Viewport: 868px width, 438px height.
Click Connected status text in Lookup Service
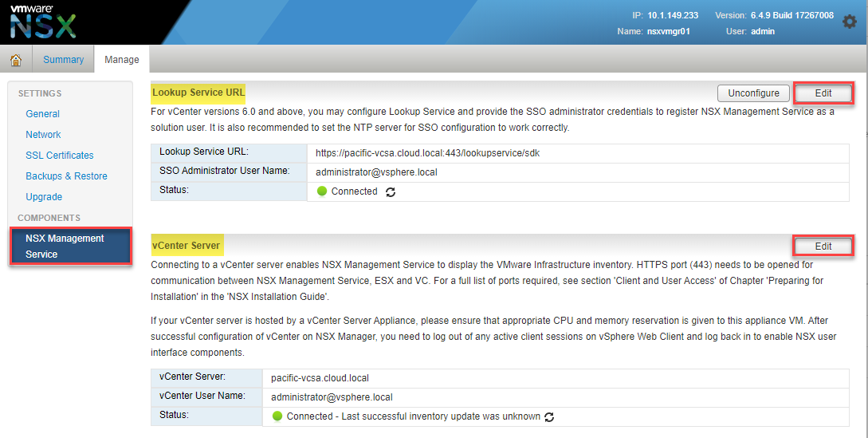[354, 191]
